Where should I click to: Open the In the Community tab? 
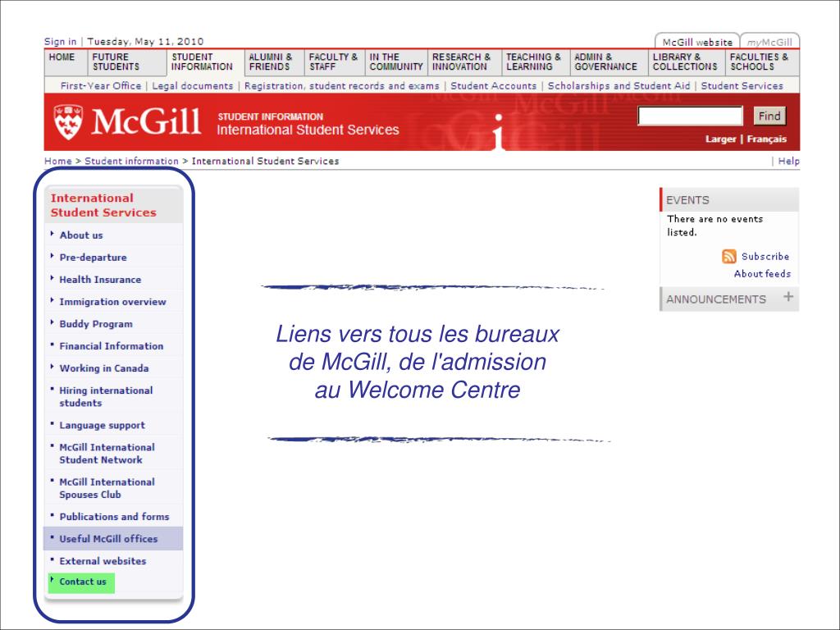(396, 62)
